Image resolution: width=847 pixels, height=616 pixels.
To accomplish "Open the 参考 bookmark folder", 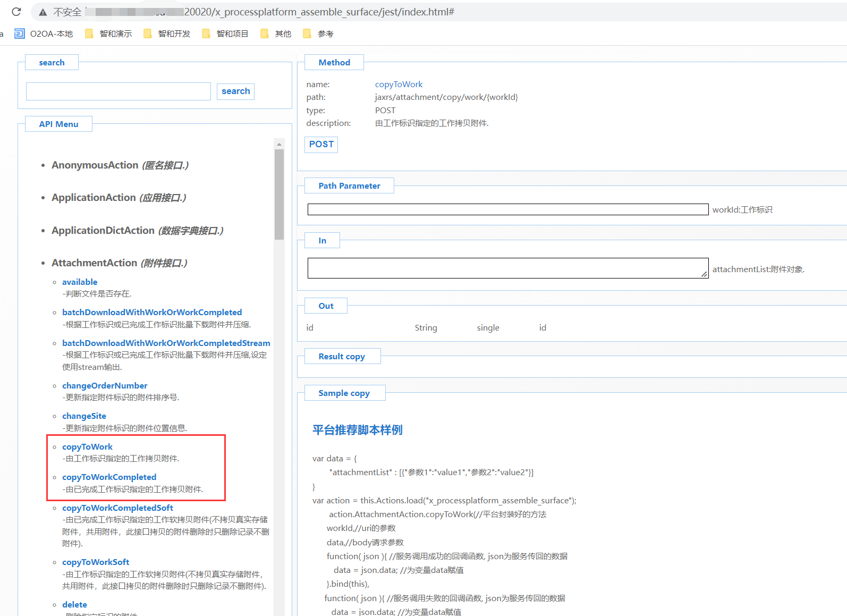I will pyautogui.click(x=318, y=33).
